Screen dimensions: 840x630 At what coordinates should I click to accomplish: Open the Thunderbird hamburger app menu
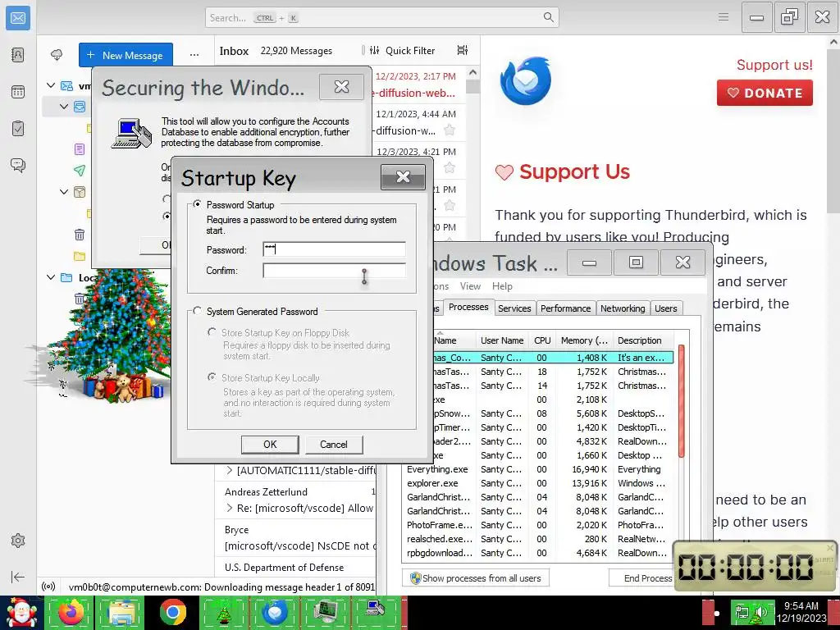click(724, 17)
